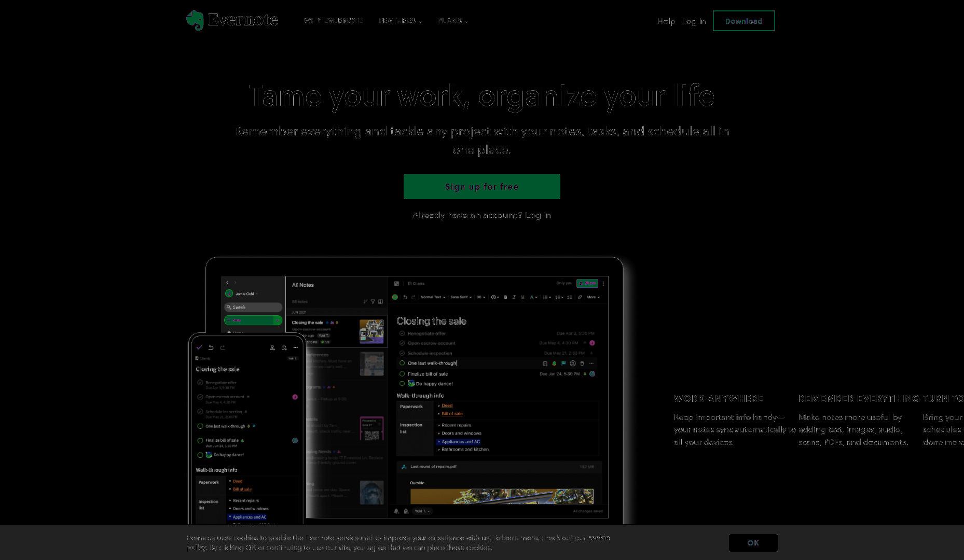Screen dimensions: 964x560
Task: Click flag icon on One last walk-through
Action: coord(563,363)
